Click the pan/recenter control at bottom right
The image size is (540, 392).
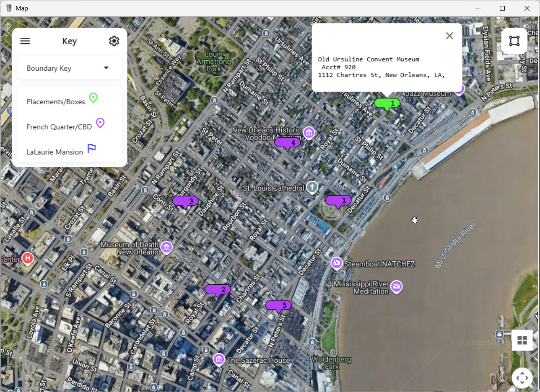[522, 377]
